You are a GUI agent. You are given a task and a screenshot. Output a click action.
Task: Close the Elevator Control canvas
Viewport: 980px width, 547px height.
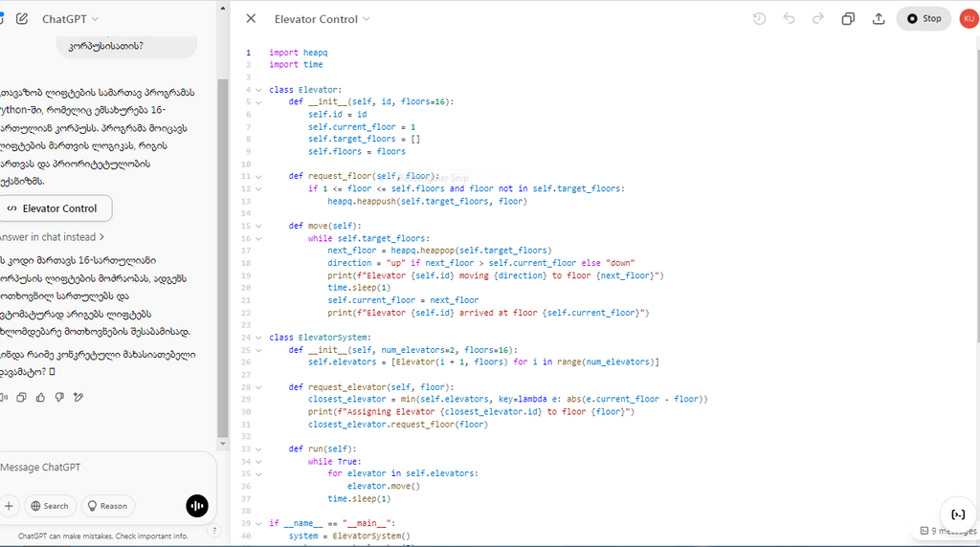pos(251,19)
